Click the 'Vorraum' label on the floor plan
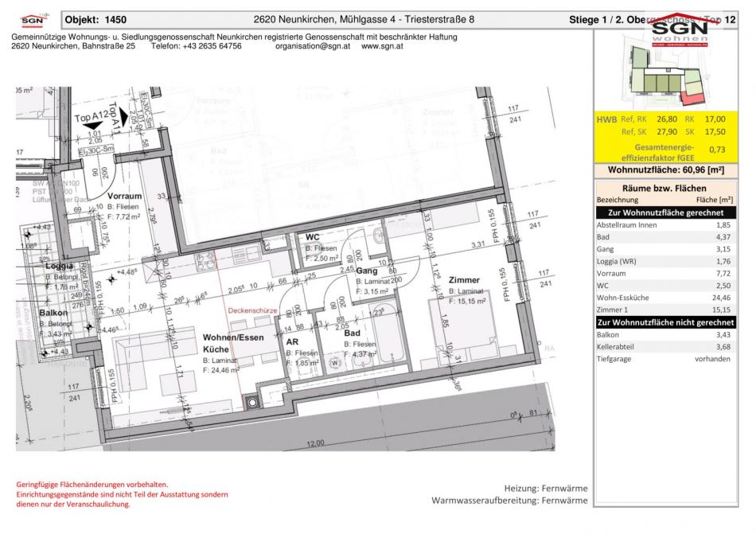The image size is (756, 534). click(124, 196)
